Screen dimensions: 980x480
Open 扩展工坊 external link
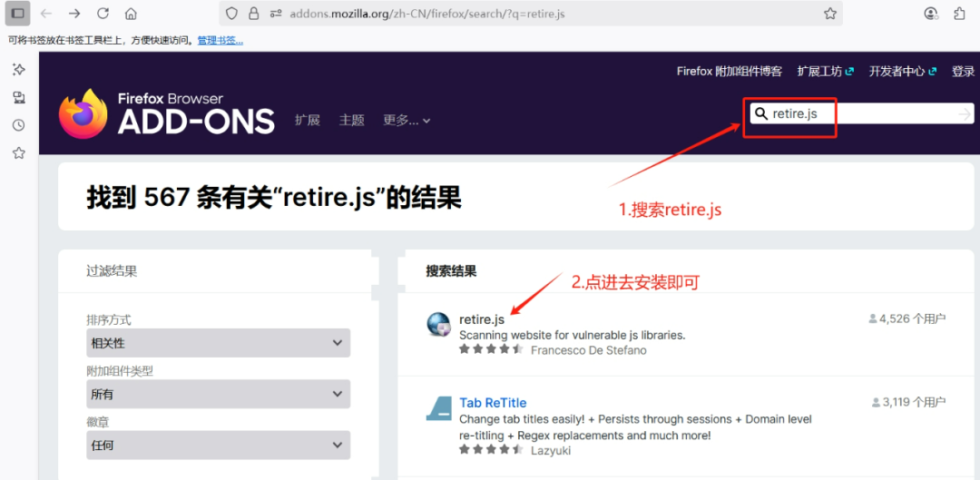(x=825, y=72)
